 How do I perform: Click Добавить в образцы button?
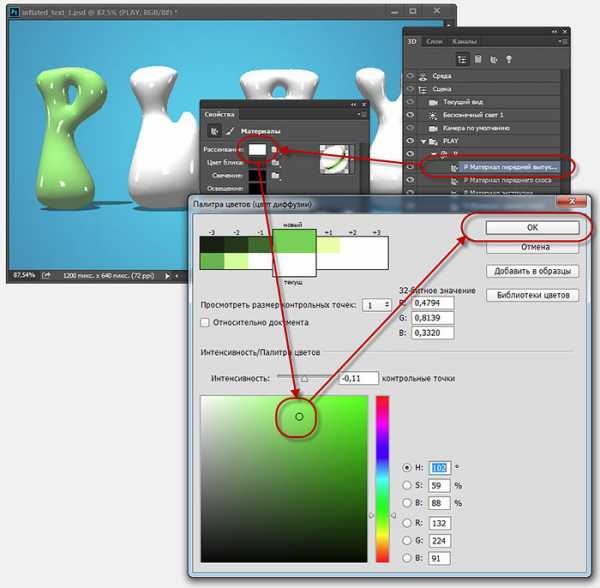click(533, 271)
